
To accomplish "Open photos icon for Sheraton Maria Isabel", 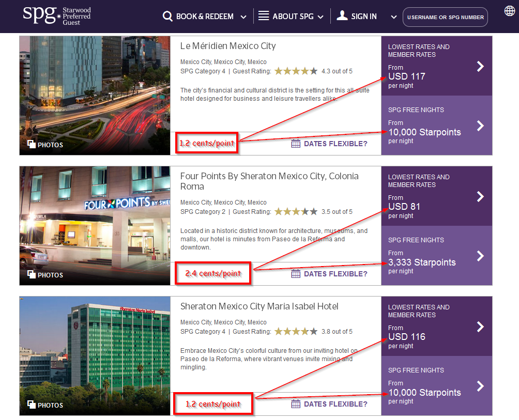I will point(32,405).
